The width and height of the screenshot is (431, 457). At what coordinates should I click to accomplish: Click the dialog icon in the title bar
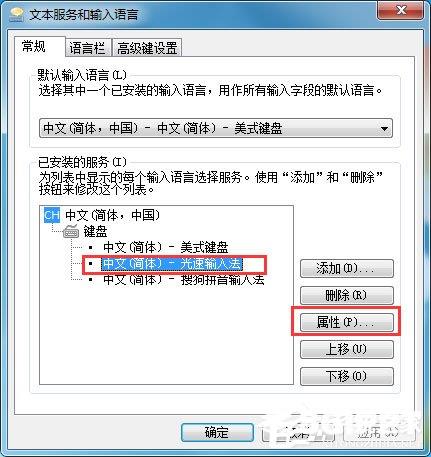coord(16,14)
